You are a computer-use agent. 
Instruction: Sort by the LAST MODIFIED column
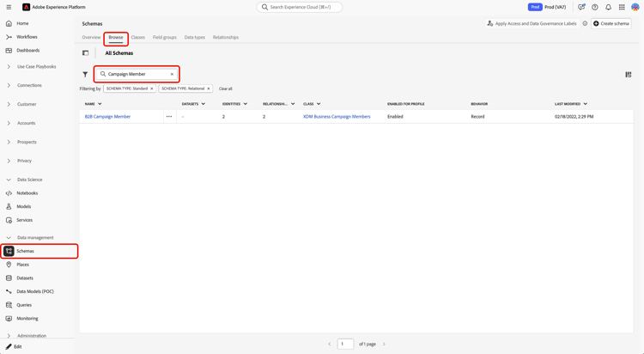pyautogui.click(x=571, y=104)
